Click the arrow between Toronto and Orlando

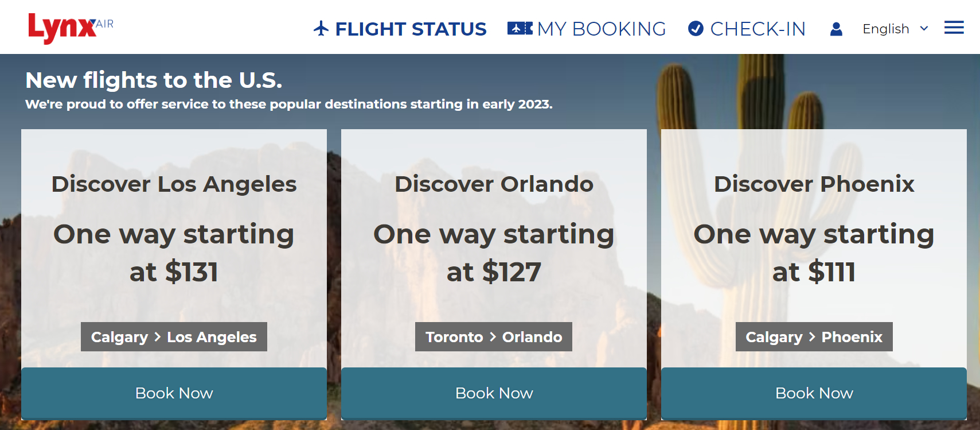[493, 337]
